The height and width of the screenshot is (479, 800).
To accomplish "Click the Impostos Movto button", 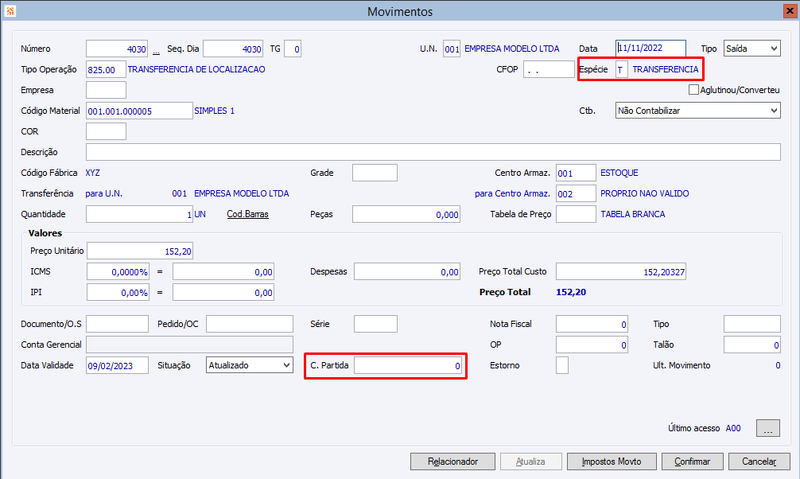I will [612, 461].
